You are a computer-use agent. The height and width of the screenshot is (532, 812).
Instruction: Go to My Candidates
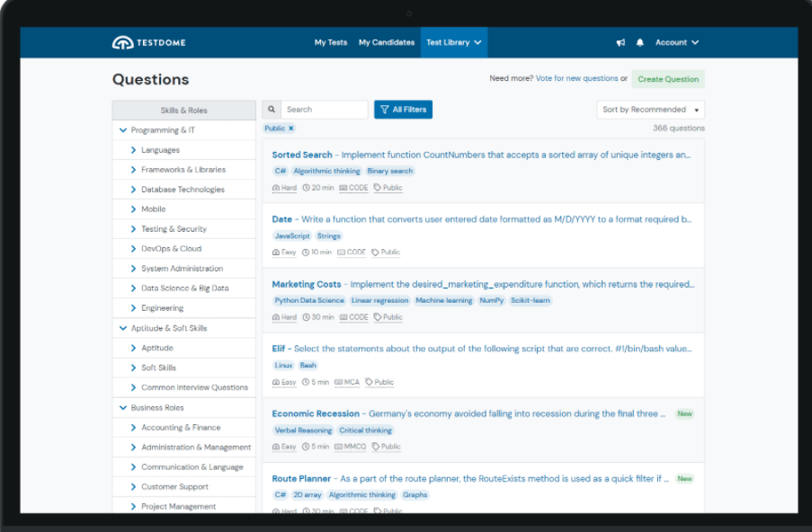click(x=387, y=42)
